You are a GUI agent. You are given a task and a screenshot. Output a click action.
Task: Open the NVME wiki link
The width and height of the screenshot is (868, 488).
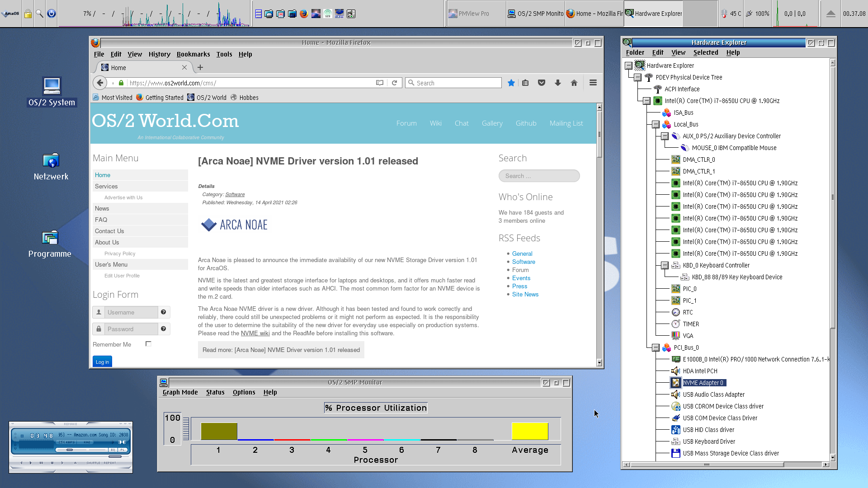point(255,333)
